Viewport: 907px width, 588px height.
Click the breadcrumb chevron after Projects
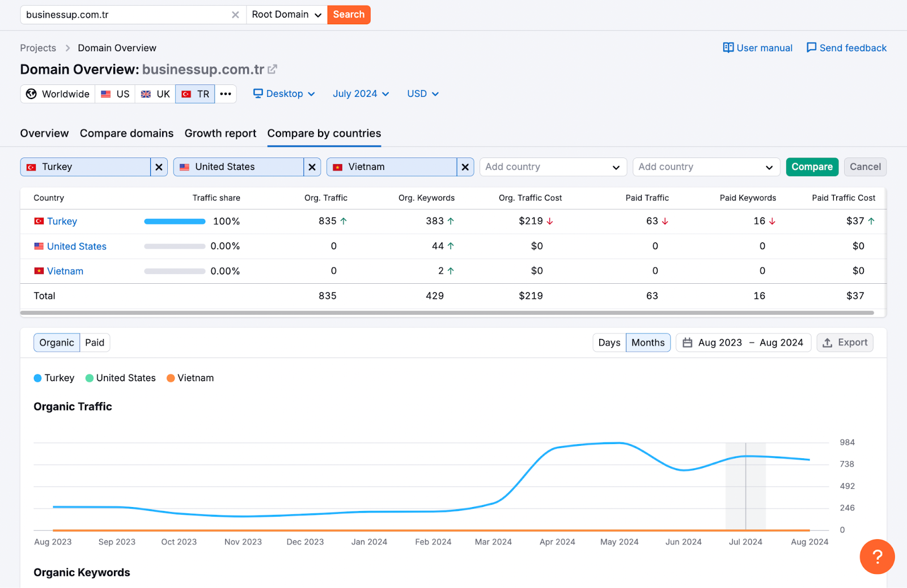pyautogui.click(x=67, y=48)
